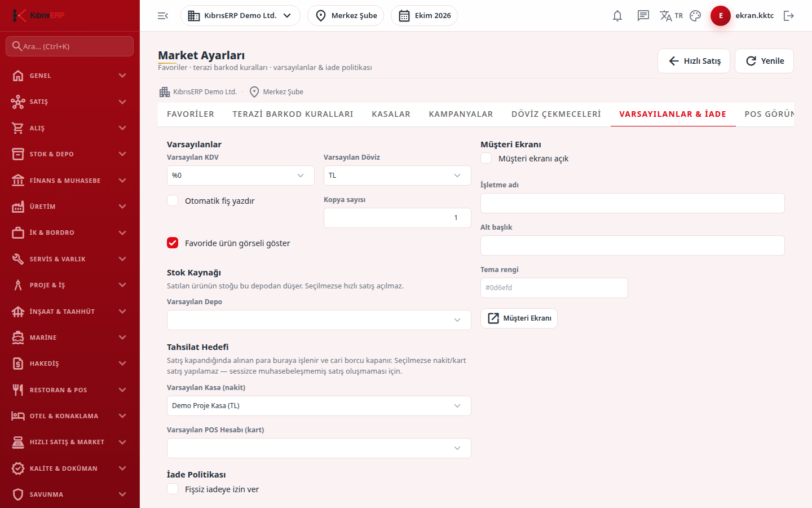
Task: Open Üretim factory icon
Action: (18, 207)
